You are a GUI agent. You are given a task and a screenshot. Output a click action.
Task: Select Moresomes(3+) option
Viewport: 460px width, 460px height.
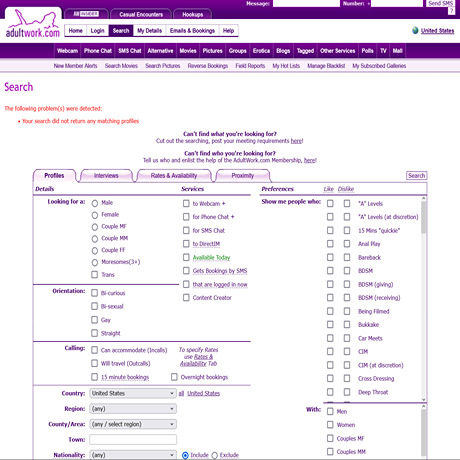[x=95, y=262]
